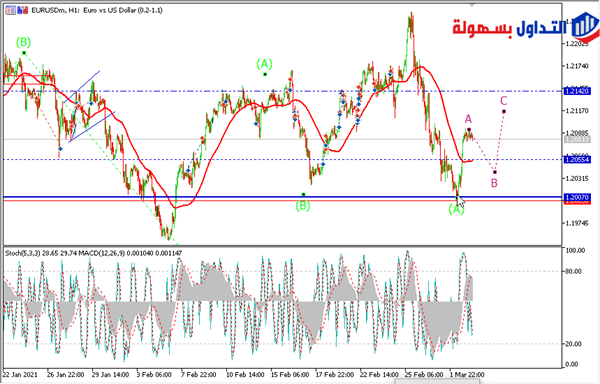Click the '22 Jan 2021' date on time axis
Viewport: 600px width, 384px height.
(x=21, y=374)
